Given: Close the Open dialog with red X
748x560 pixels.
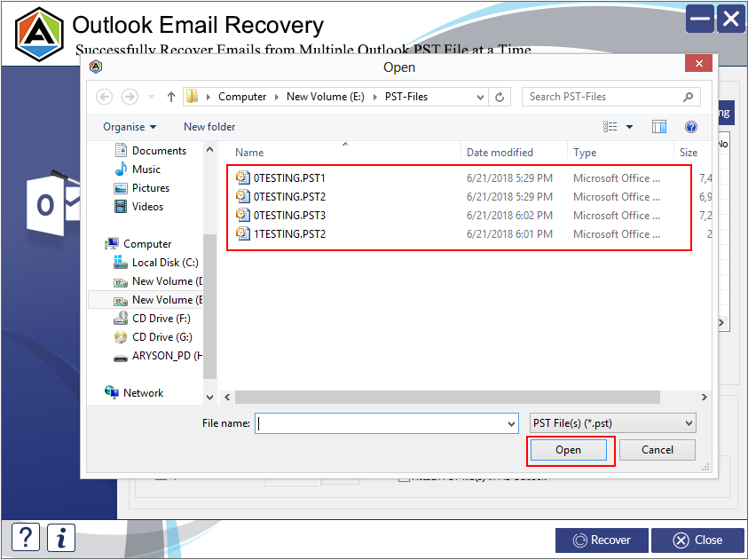Looking at the screenshot, I should click(x=698, y=63).
